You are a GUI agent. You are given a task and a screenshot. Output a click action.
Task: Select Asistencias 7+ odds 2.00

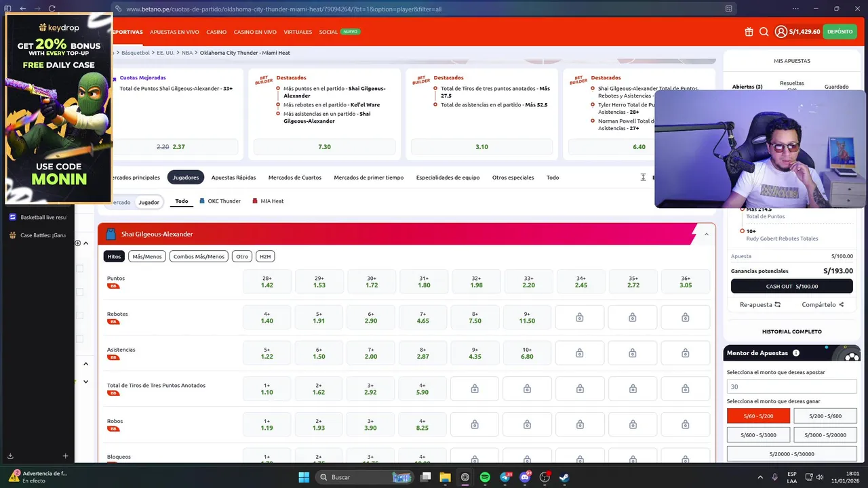pos(372,353)
